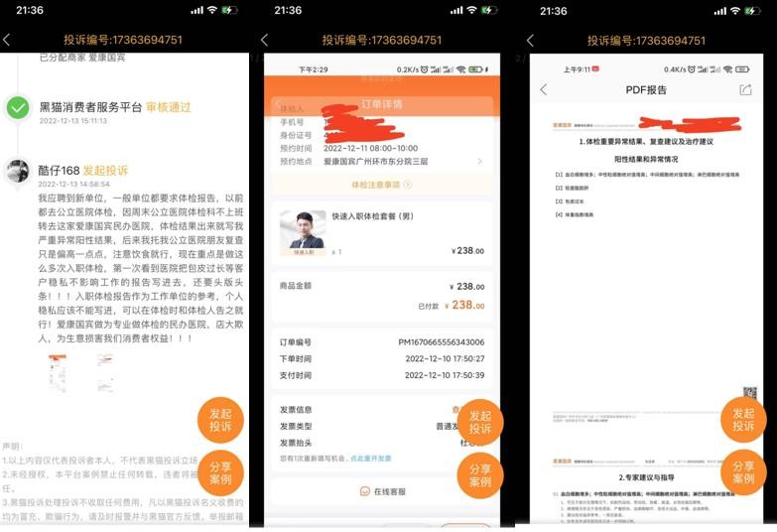Select 快速入职体检套餐（男）product title
The image size is (777, 532).
pos(373,216)
